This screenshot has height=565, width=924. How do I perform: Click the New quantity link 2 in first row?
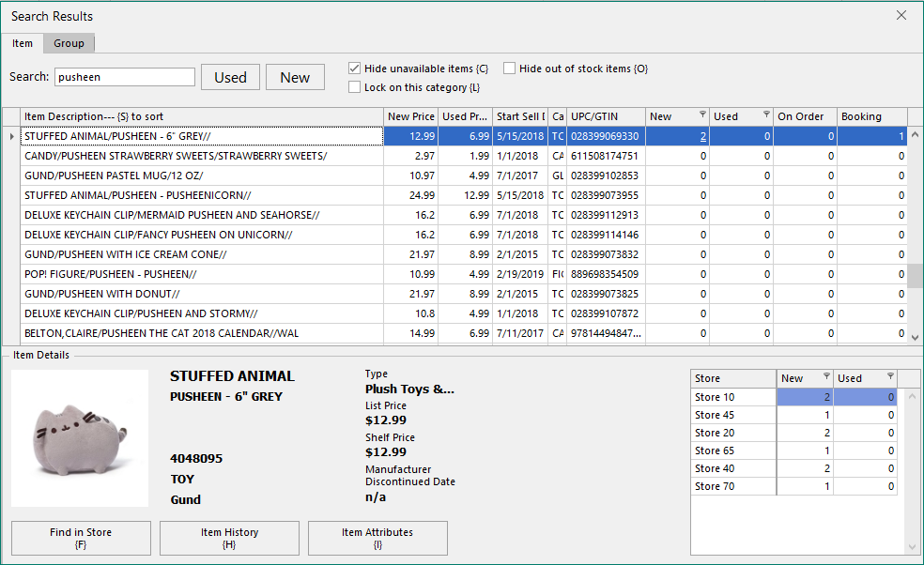click(703, 136)
